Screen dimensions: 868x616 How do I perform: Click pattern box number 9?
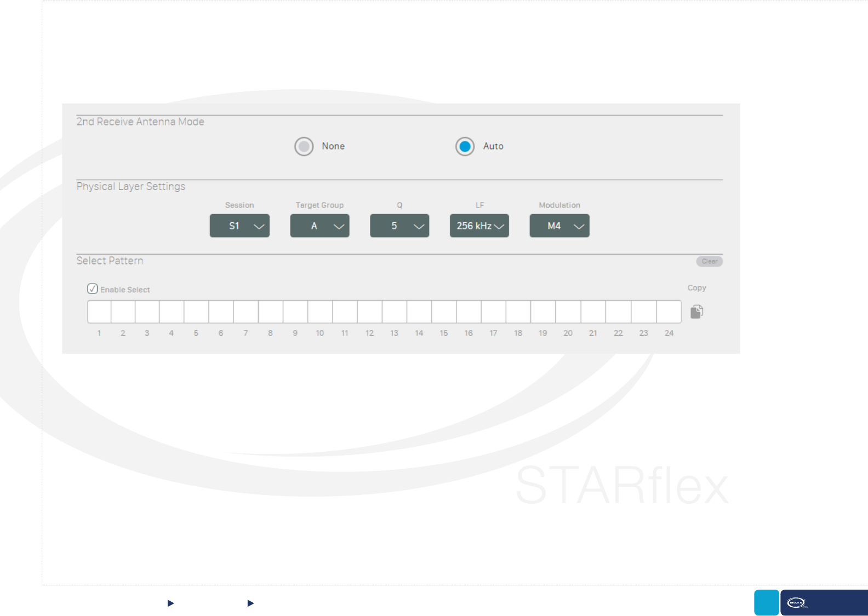(295, 312)
